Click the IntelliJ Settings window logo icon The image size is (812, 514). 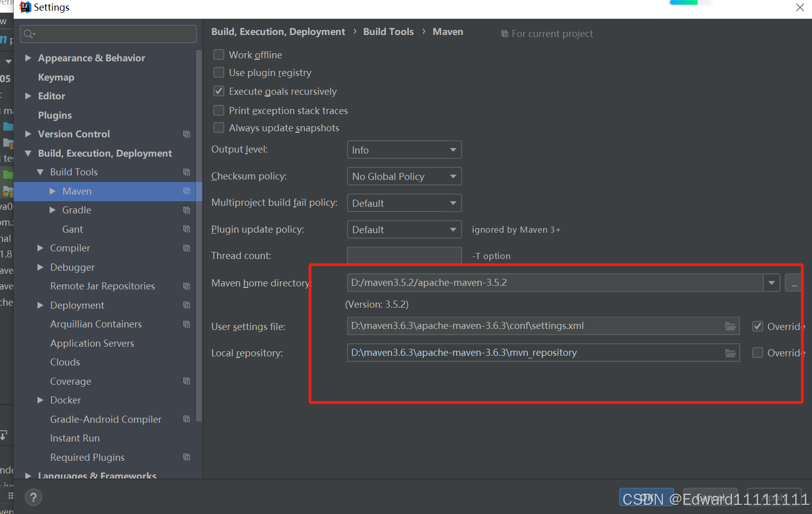click(25, 7)
